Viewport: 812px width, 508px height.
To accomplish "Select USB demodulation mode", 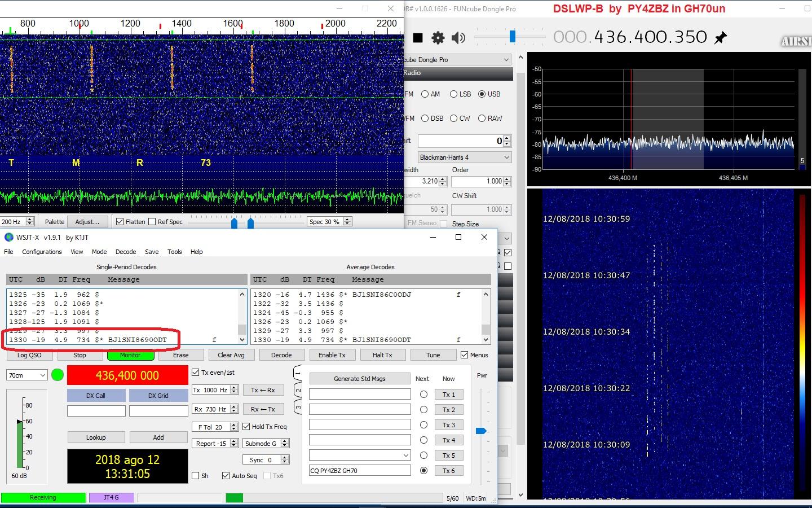I will [482, 94].
